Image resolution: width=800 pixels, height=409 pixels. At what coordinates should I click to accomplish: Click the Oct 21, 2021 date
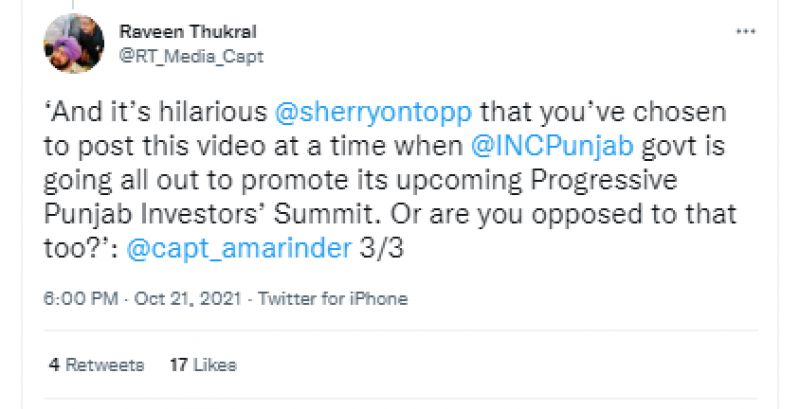pos(188,299)
